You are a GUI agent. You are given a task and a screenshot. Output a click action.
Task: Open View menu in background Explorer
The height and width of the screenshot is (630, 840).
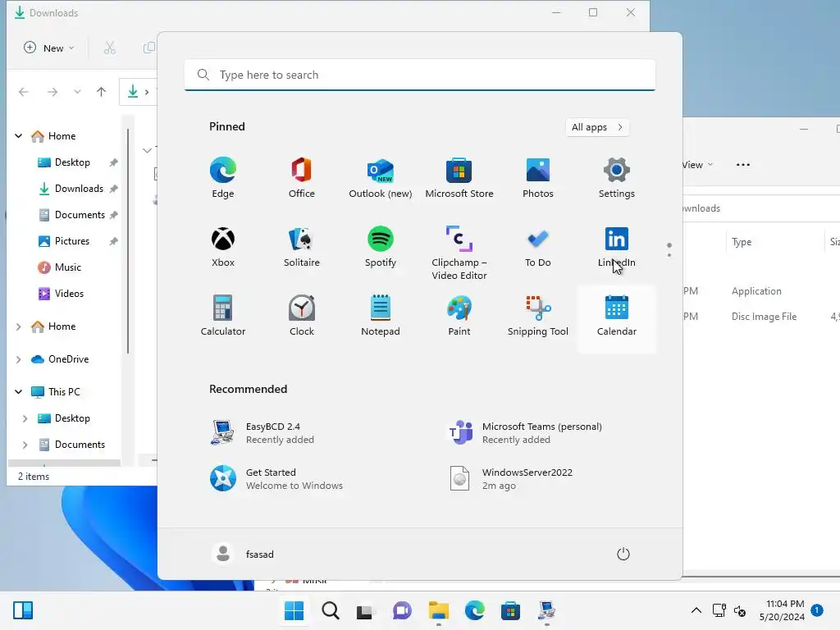[x=698, y=165]
